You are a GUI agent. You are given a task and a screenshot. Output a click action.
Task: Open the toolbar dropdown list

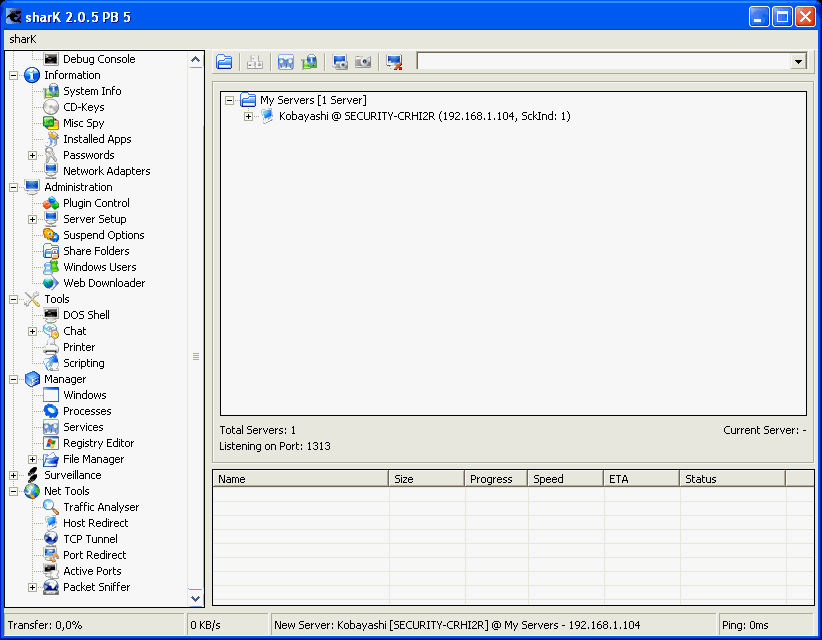pos(797,61)
